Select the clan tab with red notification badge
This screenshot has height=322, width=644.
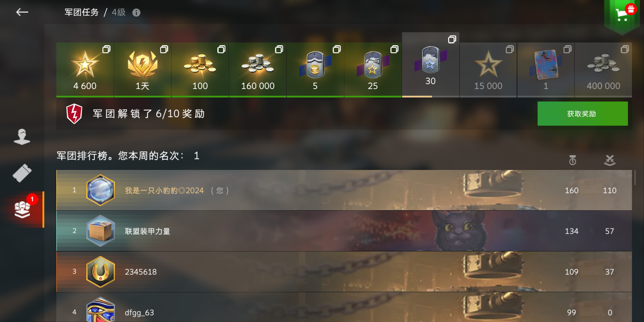point(22,209)
